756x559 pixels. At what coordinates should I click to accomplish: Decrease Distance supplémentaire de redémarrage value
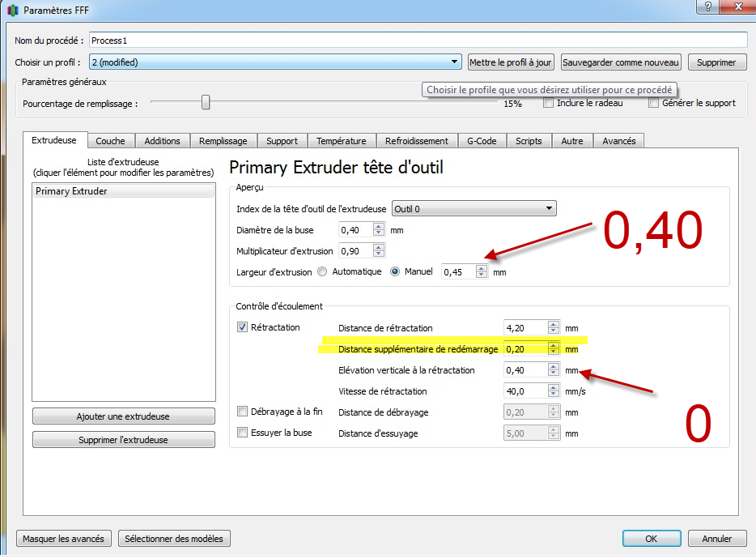[554, 352]
